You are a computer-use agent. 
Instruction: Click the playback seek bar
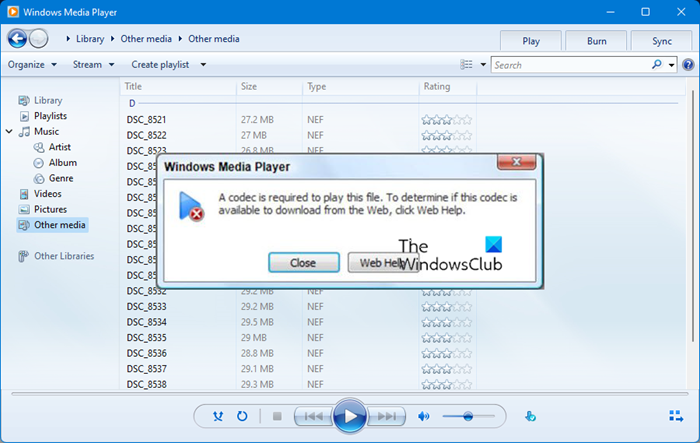click(350, 394)
